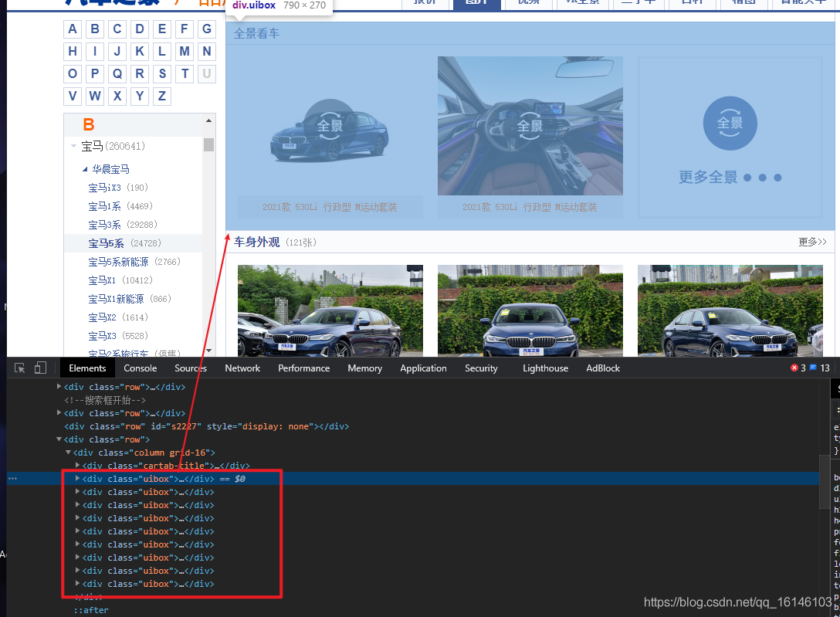Click the brand list scrollbar thumb
The image size is (840, 617).
208,144
